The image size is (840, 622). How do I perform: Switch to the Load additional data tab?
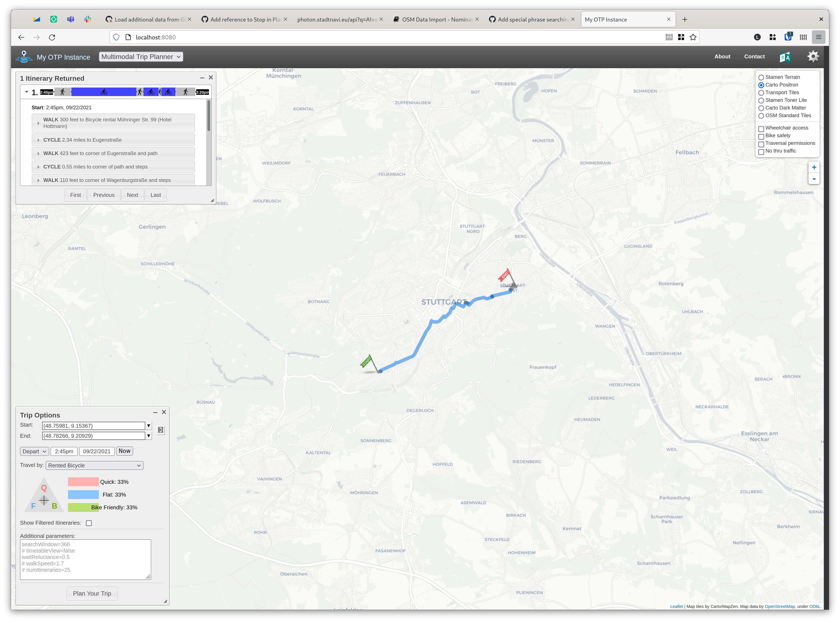(149, 20)
